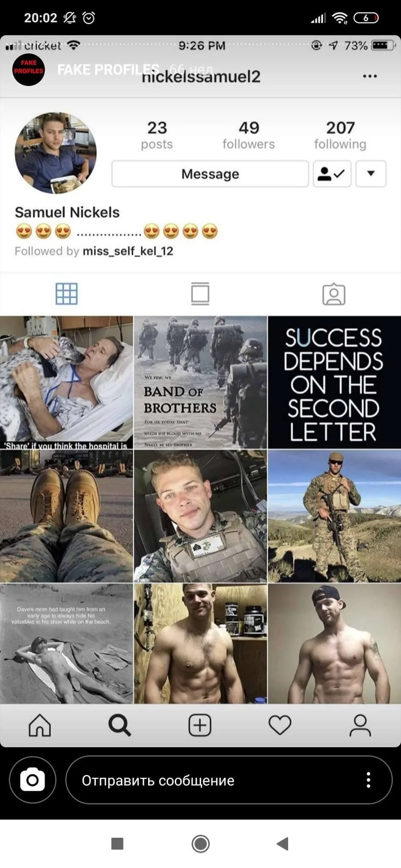This screenshot has height=868, width=401.
Task: Tap the Message button
Action: coord(210,174)
